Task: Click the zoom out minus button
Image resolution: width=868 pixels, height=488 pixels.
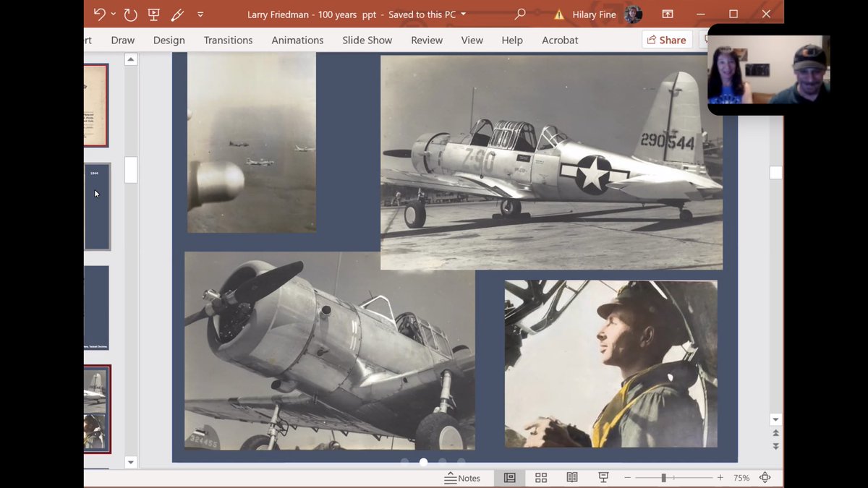Action: point(627,478)
